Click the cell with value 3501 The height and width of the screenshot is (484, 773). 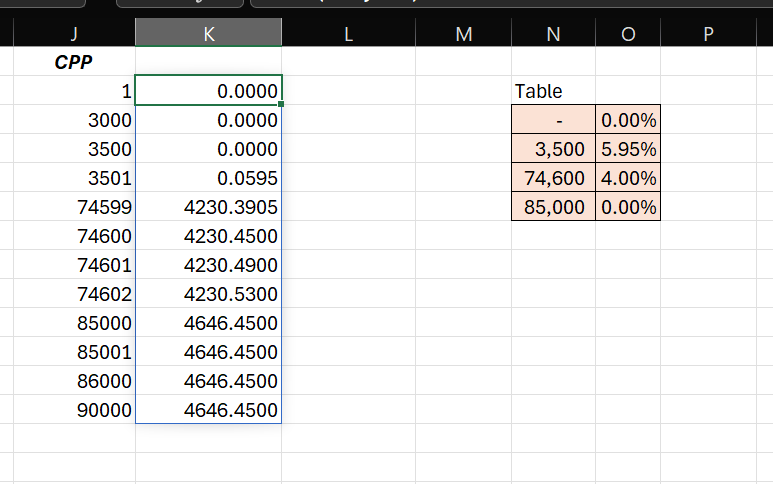74,178
